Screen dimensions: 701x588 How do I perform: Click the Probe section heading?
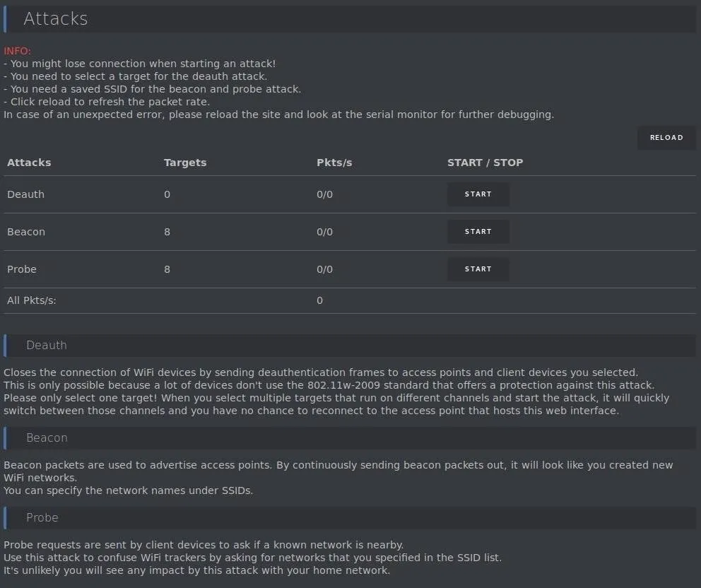42,518
